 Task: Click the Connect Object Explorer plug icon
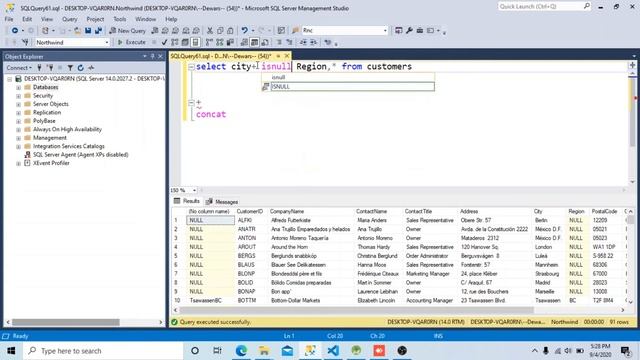pos(40,68)
